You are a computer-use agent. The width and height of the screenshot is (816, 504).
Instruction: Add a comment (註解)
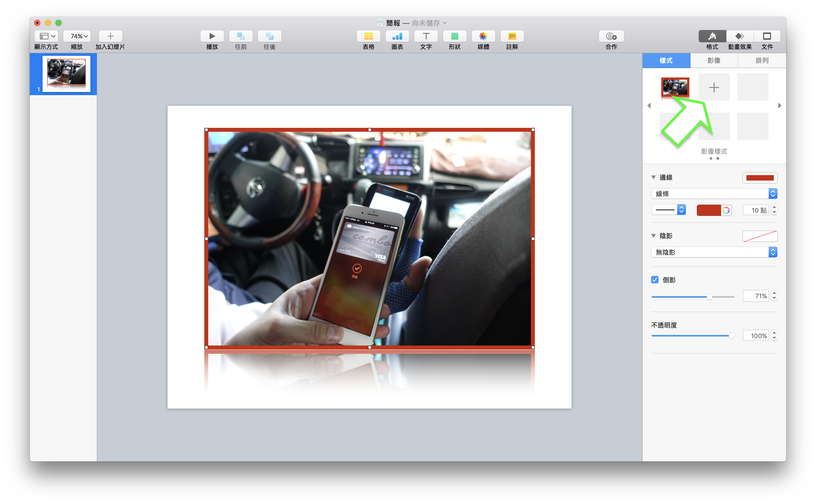(x=512, y=36)
